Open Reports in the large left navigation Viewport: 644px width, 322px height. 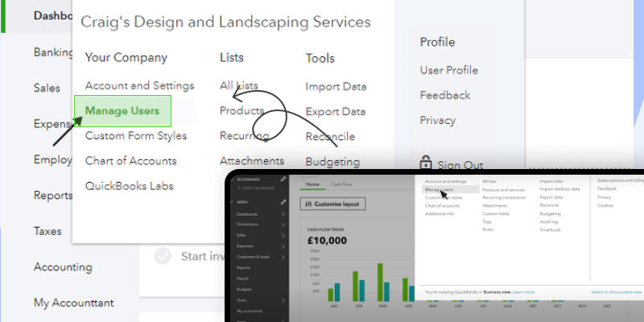coord(53,196)
